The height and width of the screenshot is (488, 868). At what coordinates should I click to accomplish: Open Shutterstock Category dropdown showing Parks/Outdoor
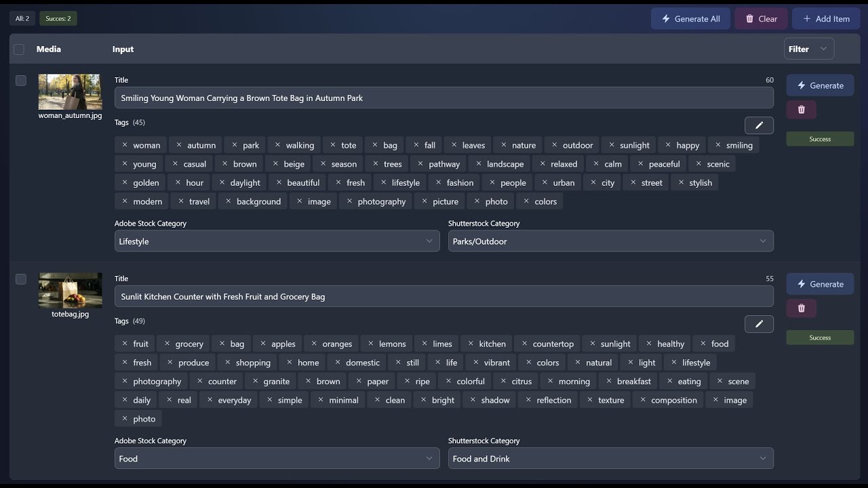click(610, 241)
